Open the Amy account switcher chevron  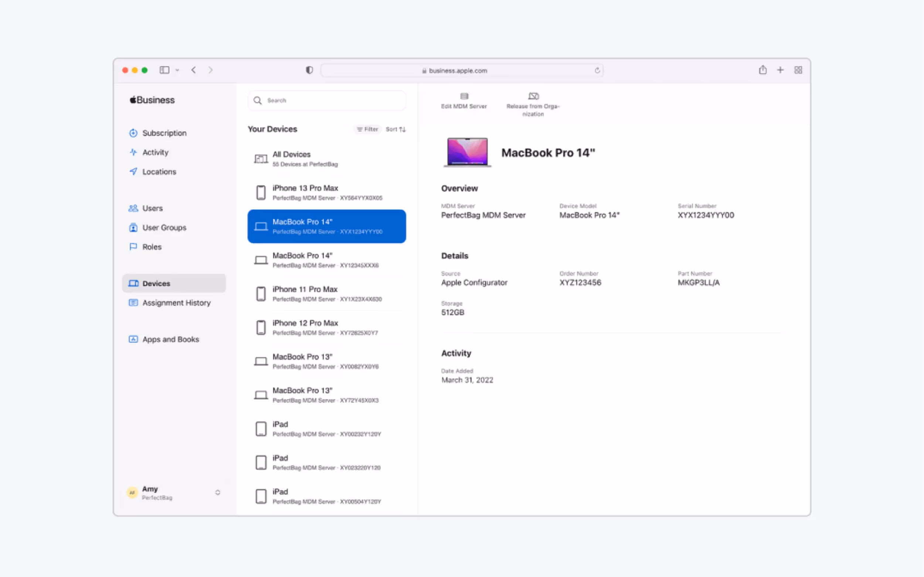click(x=218, y=493)
